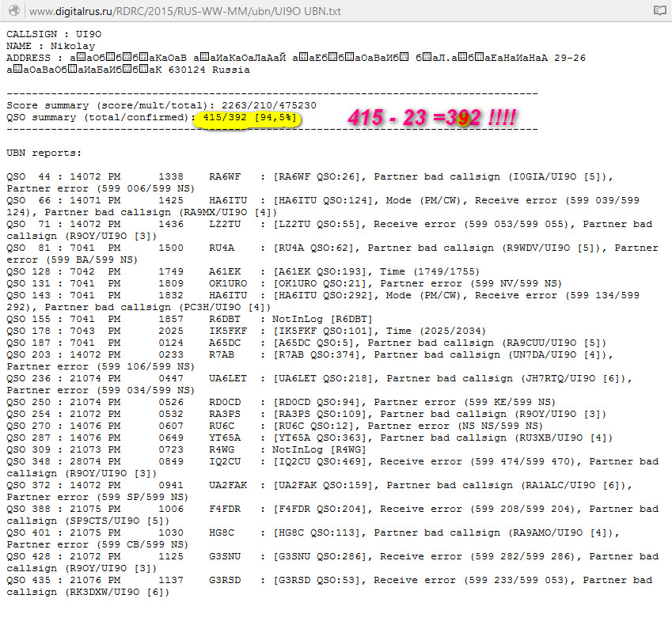The height and width of the screenshot is (629, 672).
Task: Click the Score summary line text
Action: [161, 105]
